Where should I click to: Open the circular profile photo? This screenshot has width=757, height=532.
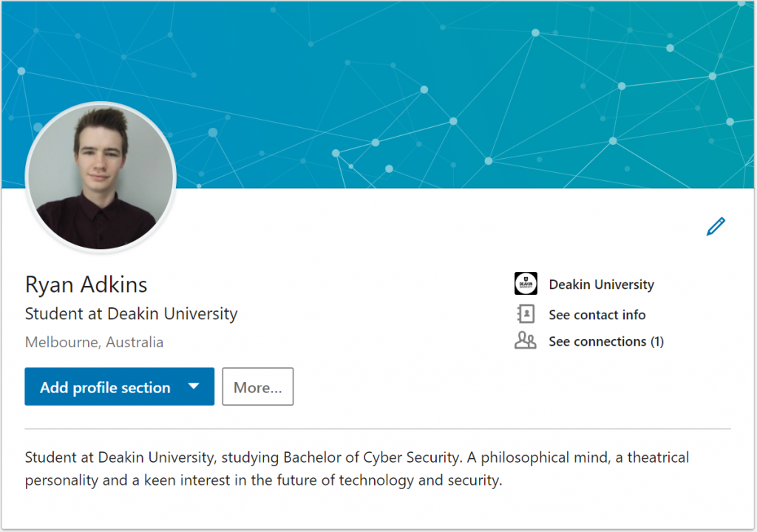[101, 177]
